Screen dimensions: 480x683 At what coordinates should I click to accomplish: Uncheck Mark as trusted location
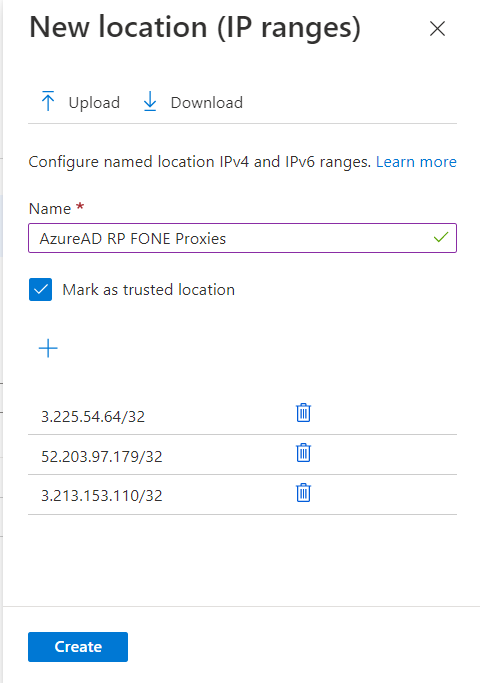tap(41, 290)
